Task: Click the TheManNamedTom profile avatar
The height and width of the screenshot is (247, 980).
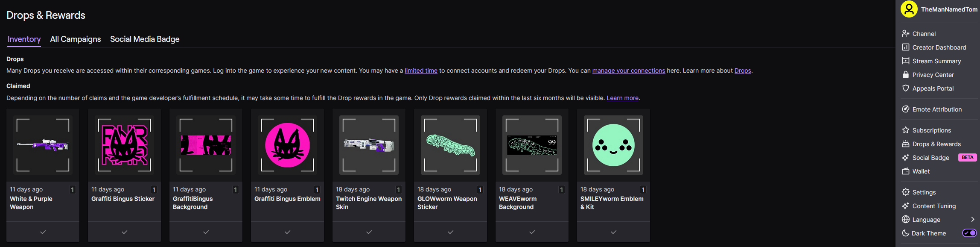Action: click(909, 9)
